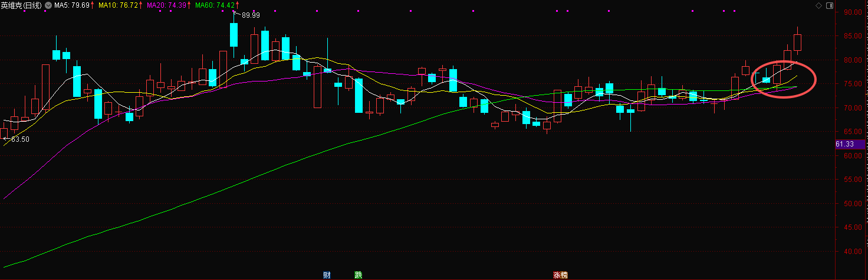Click the red 涨 event marker
868x280 pixels.
click(556, 275)
